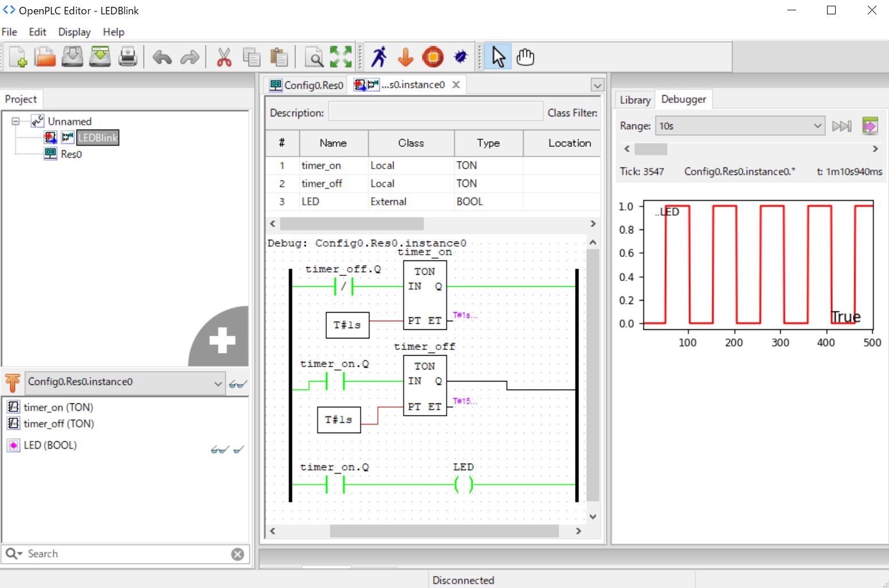Collapse the Unnamed project tree node
The width and height of the screenshot is (889, 588).
click(15, 121)
